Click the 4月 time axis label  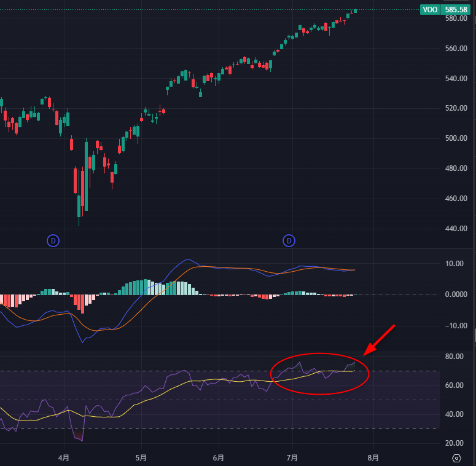click(x=63, y=458)
